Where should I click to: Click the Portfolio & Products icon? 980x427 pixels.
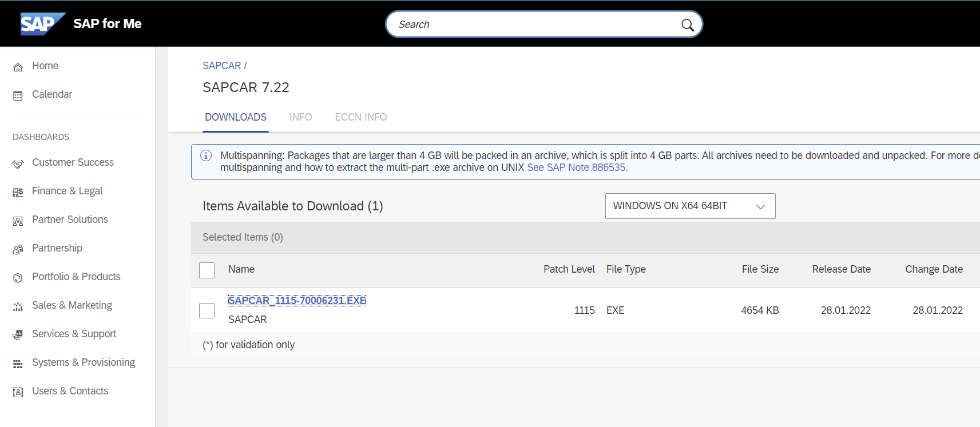[x=18, y=278]
